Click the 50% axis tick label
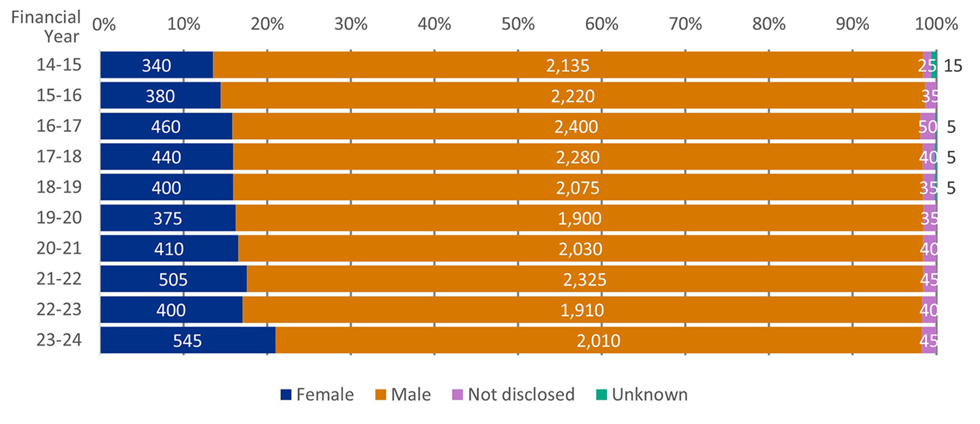Screen dimensions: 980x424 coord(518,24)
